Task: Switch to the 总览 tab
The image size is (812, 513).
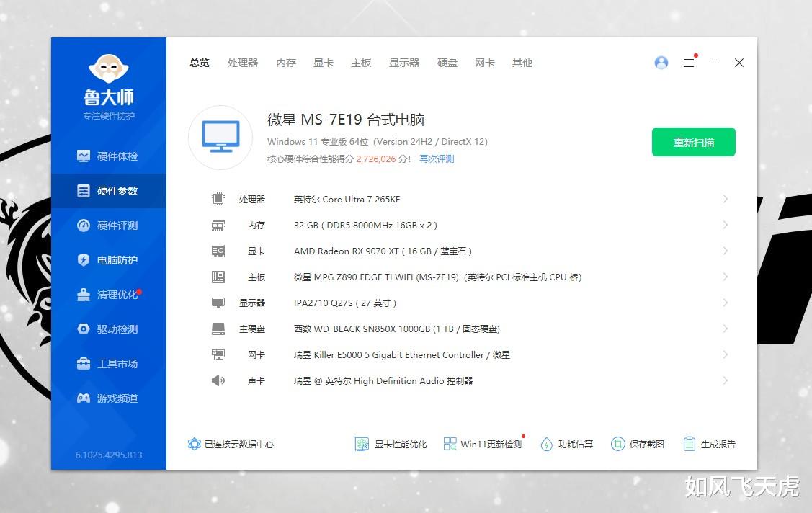Action: pyautogui.click(x=200, y=63)
